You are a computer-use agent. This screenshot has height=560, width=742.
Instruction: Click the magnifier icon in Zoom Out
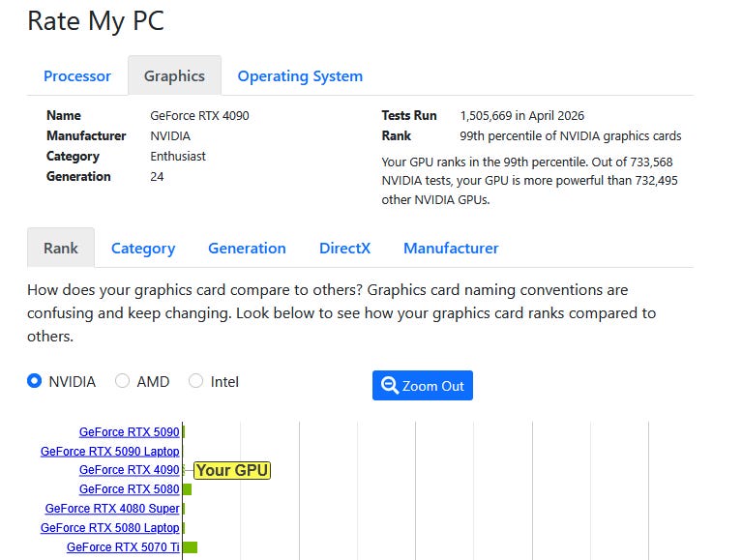click(x=390, y=386)
